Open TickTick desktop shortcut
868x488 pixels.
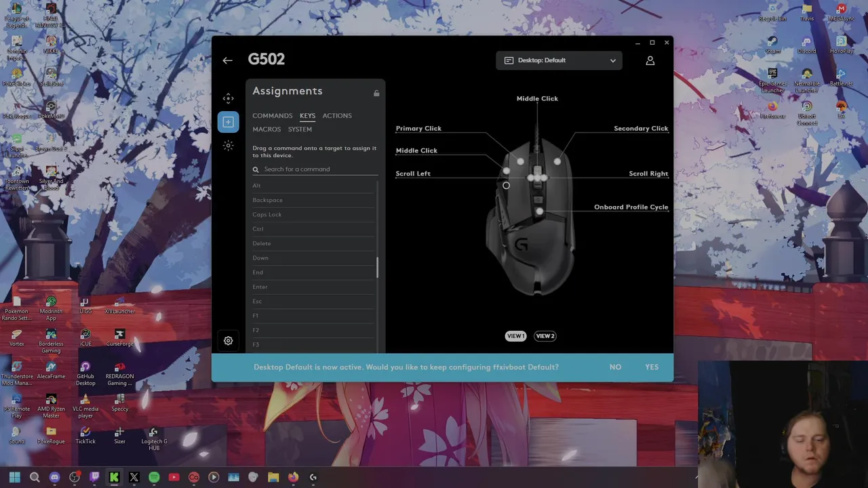[85, 435]
